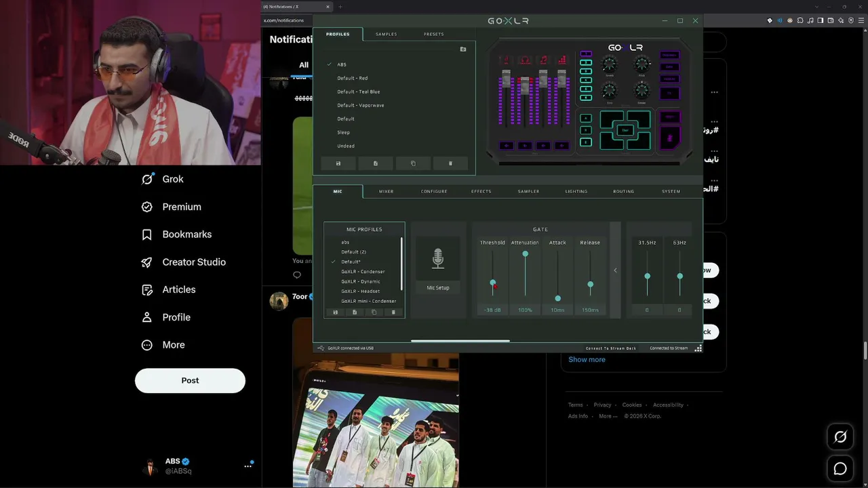
Task: Open the System tab
Action: pos(671,191)
